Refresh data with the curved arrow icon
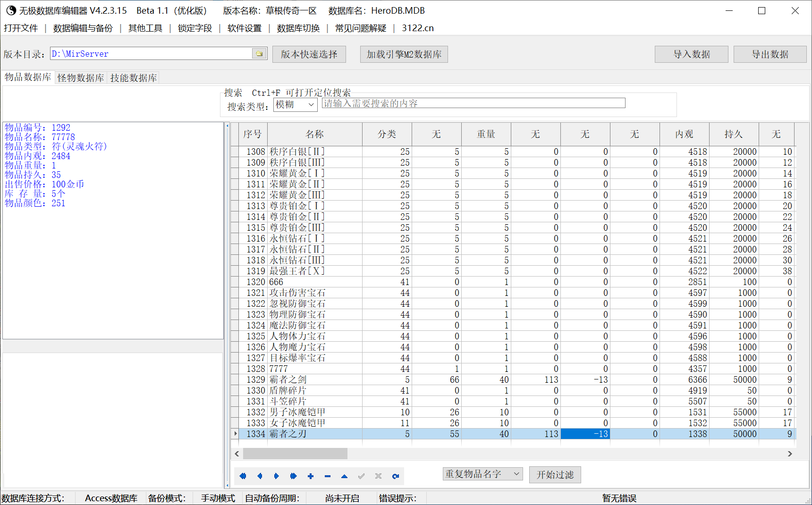Viewport: 812px width, 505px height. (396, 476)
